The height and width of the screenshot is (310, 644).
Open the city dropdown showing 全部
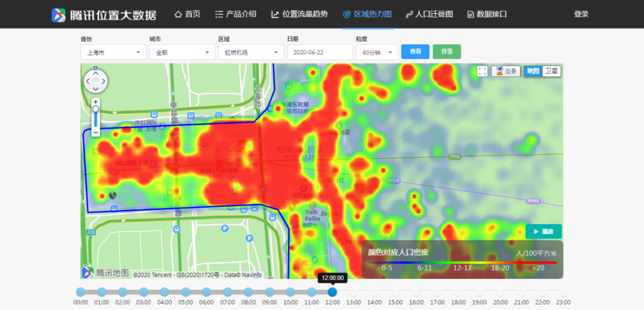click(x=182, y=52)
